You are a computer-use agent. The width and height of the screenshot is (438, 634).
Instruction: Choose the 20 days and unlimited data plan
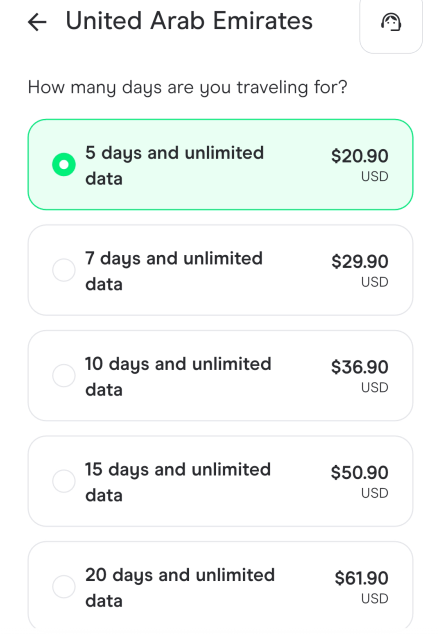220,587
